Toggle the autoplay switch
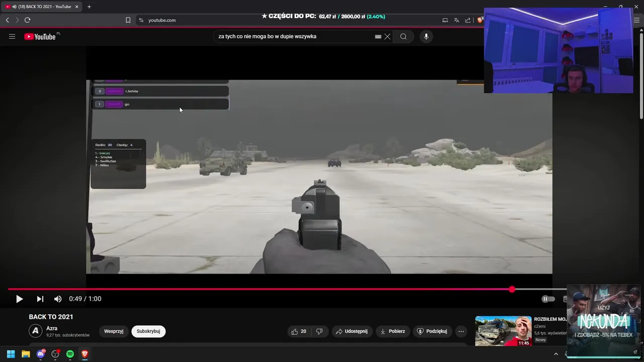 click(548, 299)
